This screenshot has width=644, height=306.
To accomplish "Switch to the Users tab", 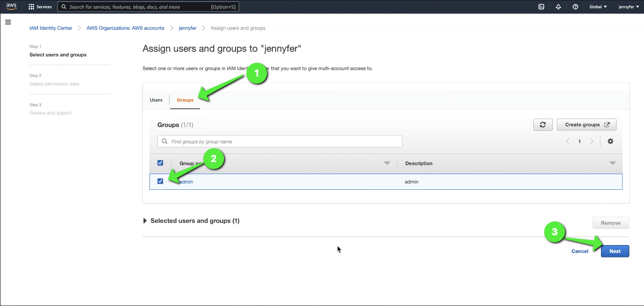I will 156,100.
